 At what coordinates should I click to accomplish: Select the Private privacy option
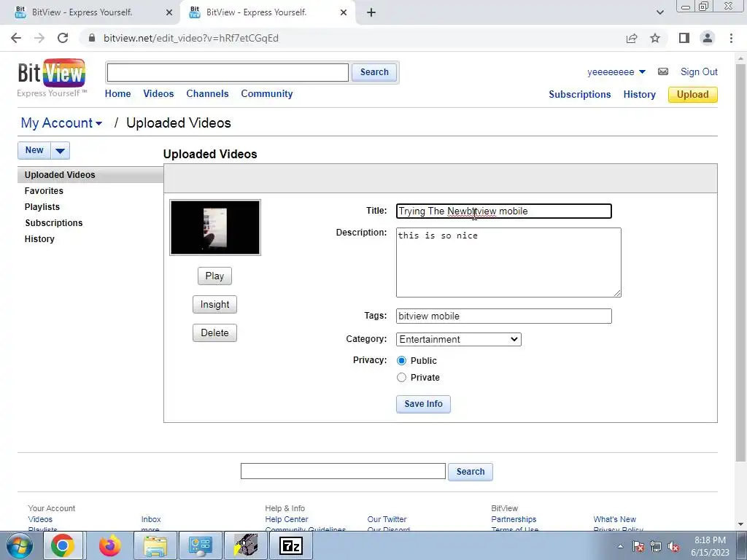tap(402, 378)
